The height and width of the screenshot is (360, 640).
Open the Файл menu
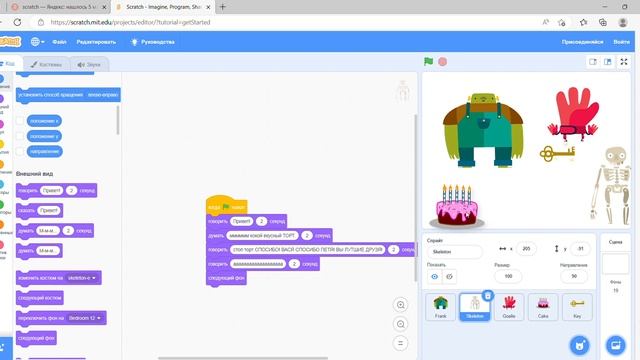[x=59, y=42]
